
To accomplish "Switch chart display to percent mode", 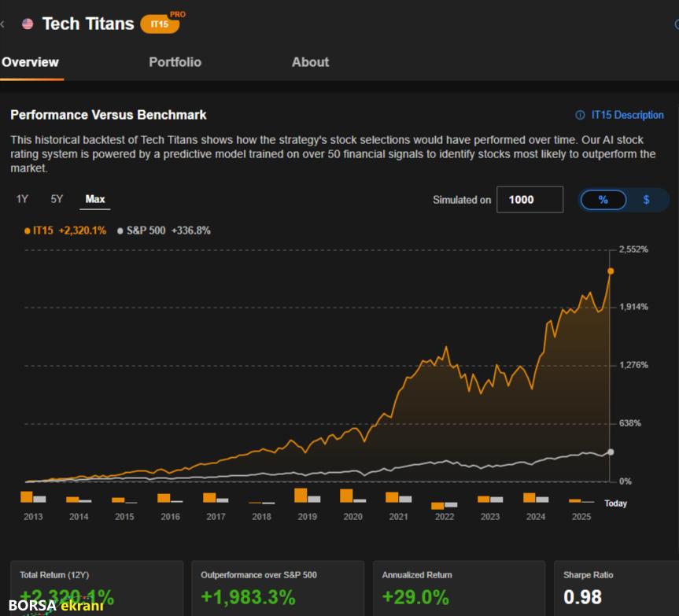I will [x=603, y=200].
